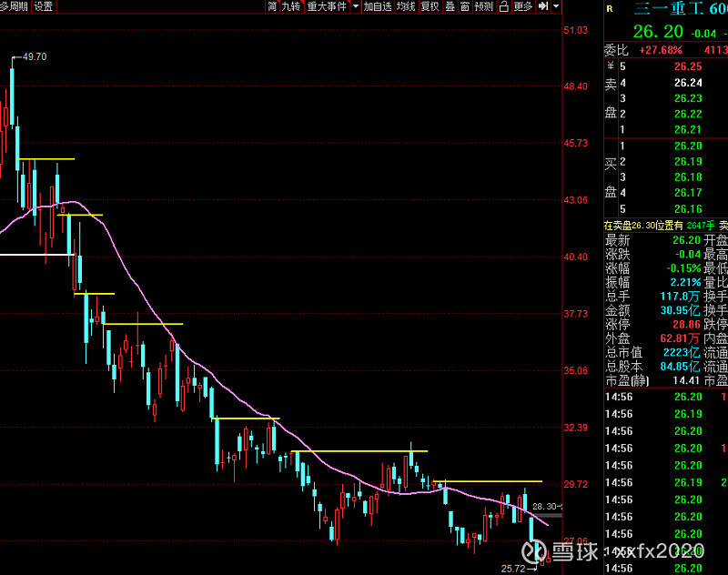The height and width of the screenshot is (575, 728).
Task: Click the stock name 三一重工
Action: tap(669, 8)
